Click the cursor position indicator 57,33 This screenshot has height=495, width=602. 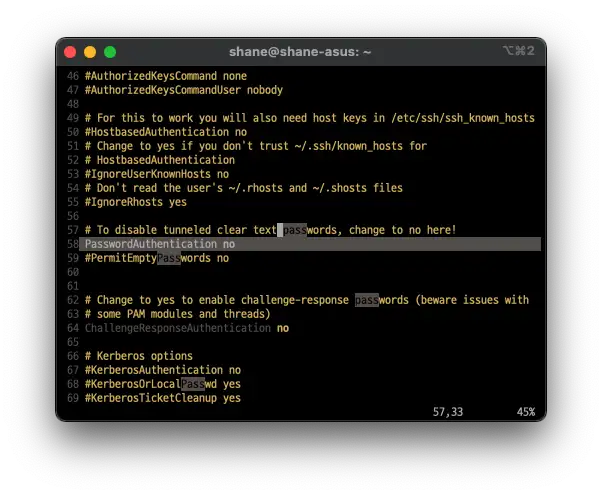[448, 412]
